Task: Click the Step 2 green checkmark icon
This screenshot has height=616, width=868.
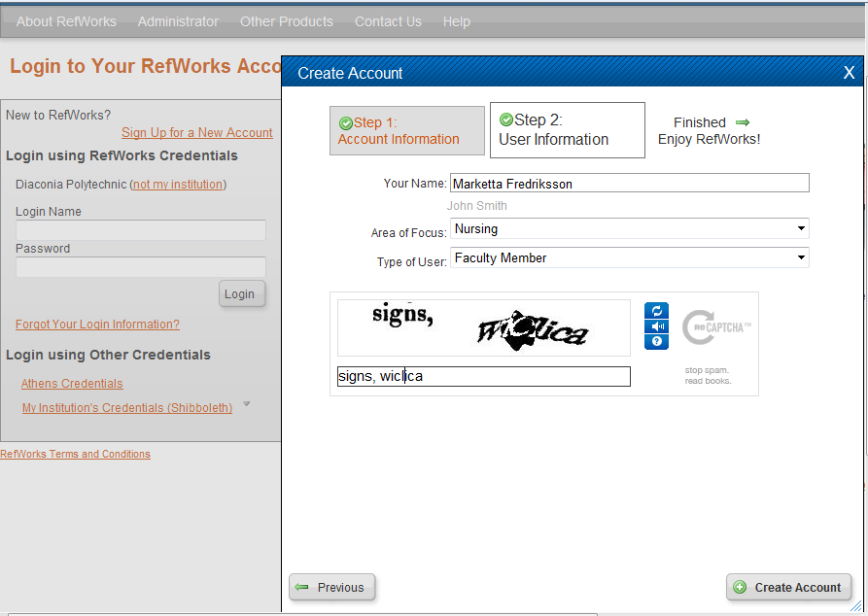Action: click(506, 120)
